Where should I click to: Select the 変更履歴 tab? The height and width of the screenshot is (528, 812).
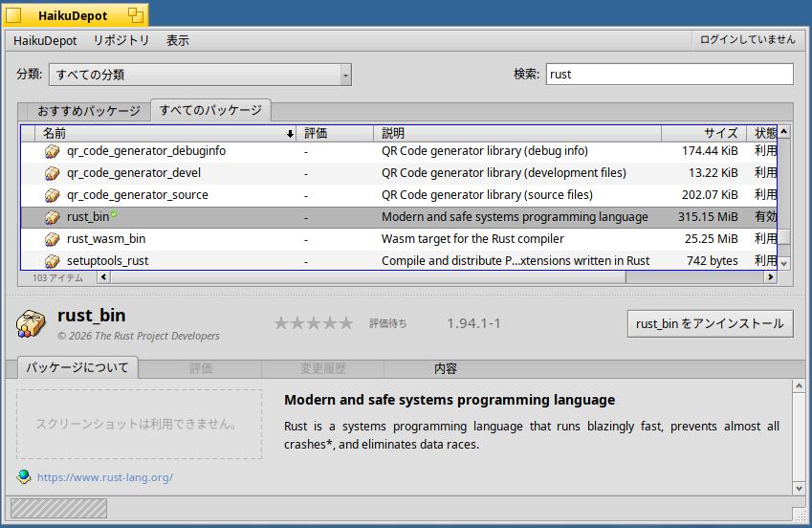tap(322, 368)
